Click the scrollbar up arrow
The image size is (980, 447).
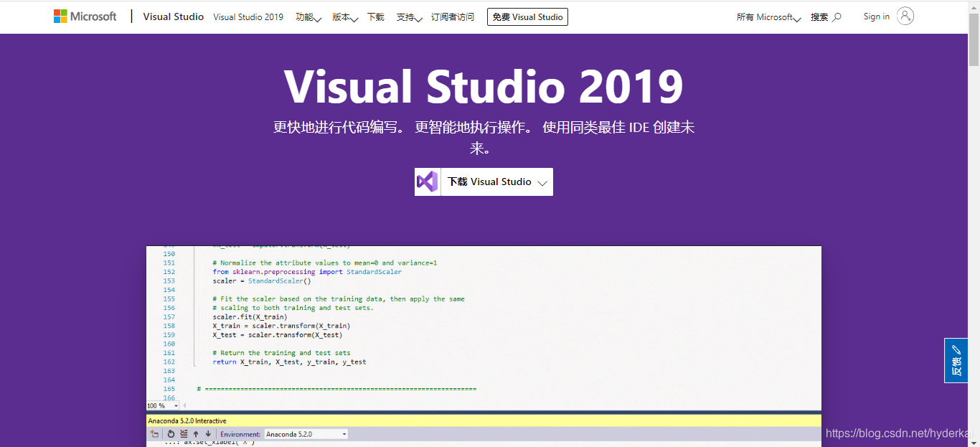pyautogui.click(x=974, y=6)
